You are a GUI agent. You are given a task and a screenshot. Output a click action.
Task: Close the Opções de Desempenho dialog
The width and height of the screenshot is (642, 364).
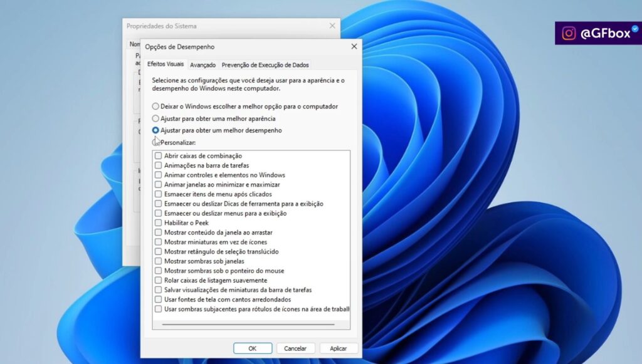point(354,46)
